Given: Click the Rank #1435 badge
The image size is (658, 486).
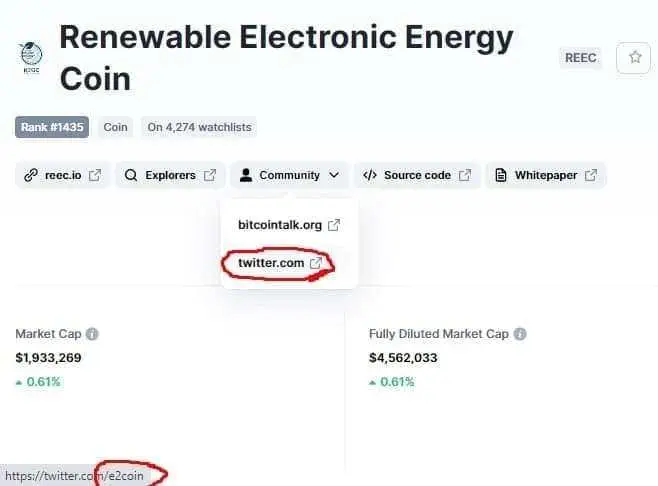Looking at the screenshot, I should tap(52, 127).
